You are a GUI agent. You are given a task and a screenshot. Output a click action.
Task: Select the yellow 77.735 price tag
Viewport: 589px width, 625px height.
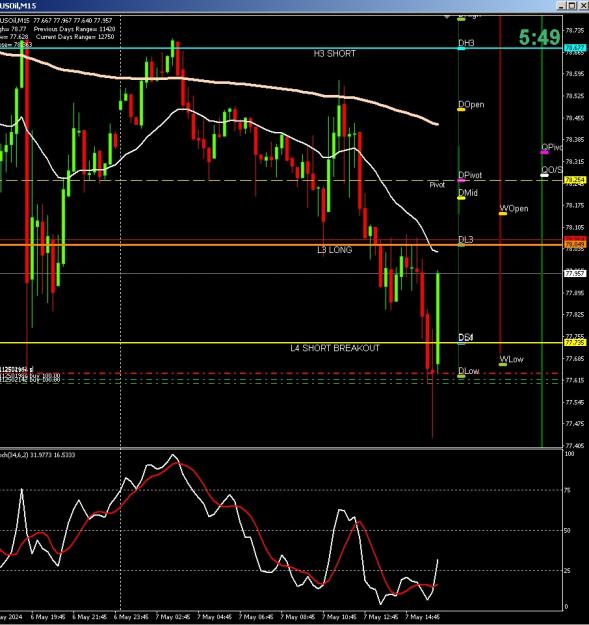click(575, 343)
